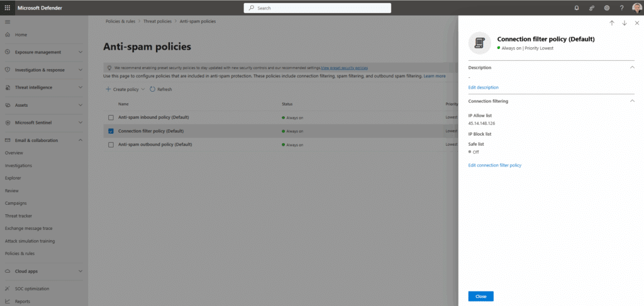Click the Refresh circular arrow icon
Image resolution: width=644 pixels, height=306 pixels.
[152, 89]
